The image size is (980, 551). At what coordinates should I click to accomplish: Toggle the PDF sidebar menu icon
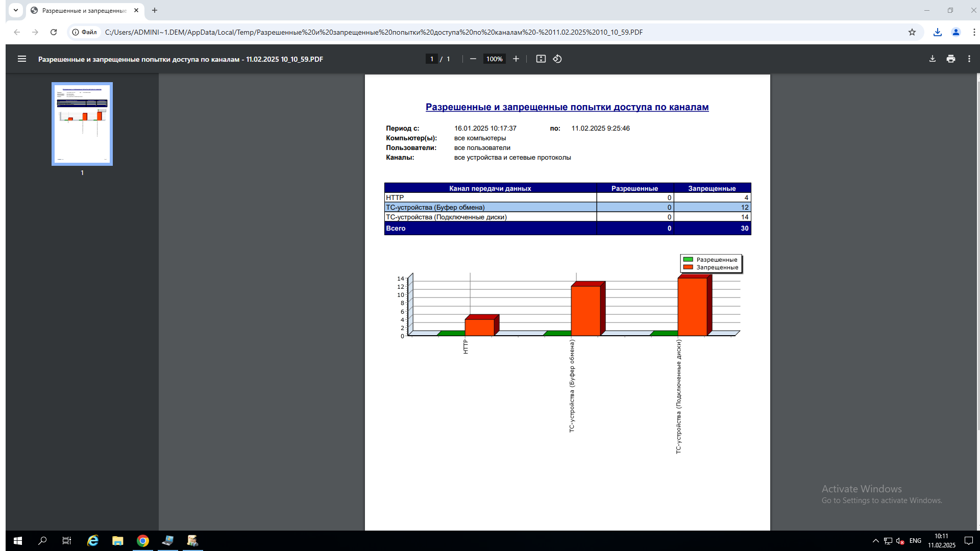point(22,59)
